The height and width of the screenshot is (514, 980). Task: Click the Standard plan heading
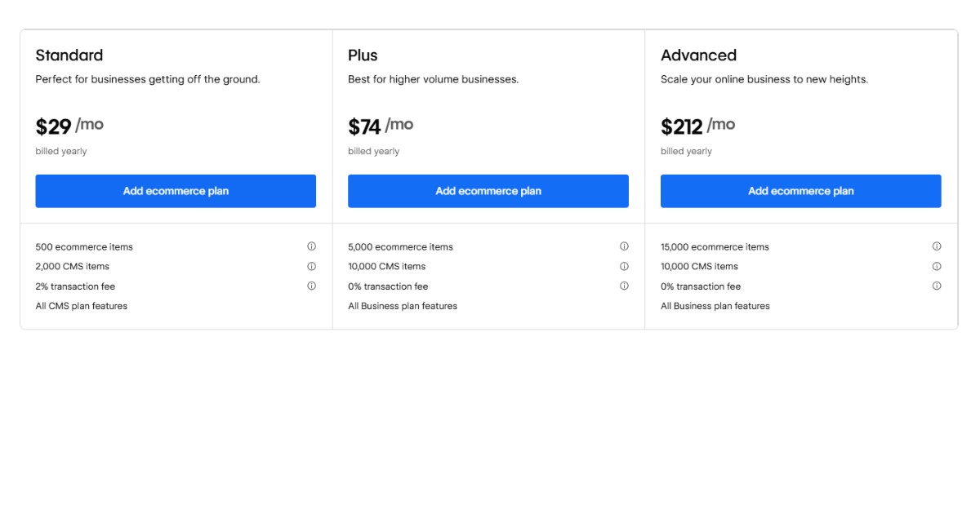click(69, 55)
